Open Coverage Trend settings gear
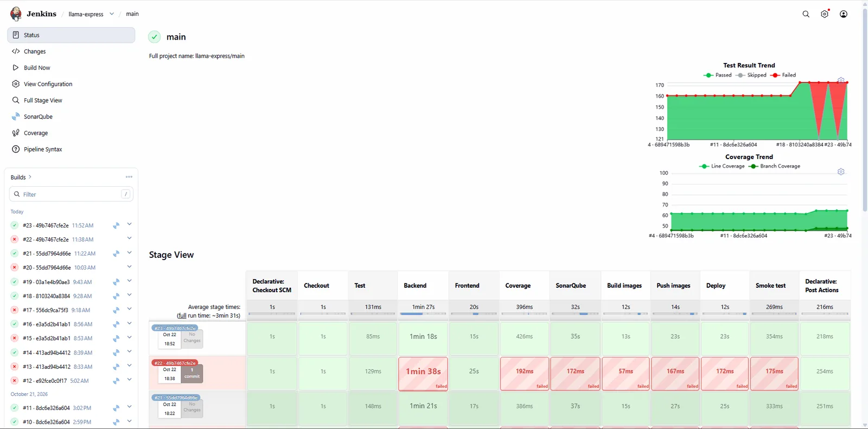 tap(841, 172)
